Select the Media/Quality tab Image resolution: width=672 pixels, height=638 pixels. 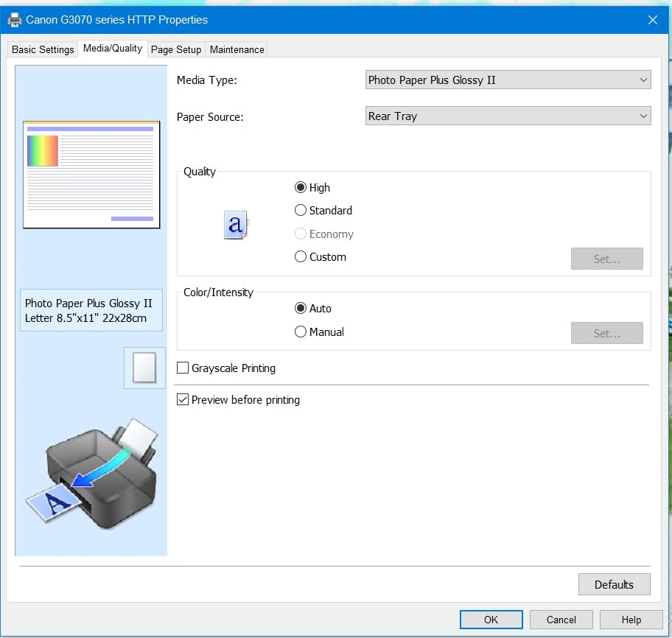[113, 49]
